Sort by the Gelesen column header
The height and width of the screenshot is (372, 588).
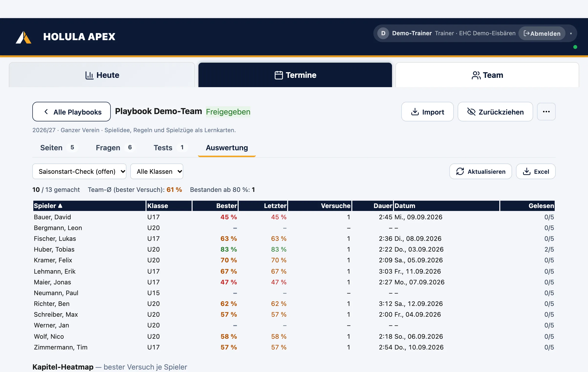527,206
